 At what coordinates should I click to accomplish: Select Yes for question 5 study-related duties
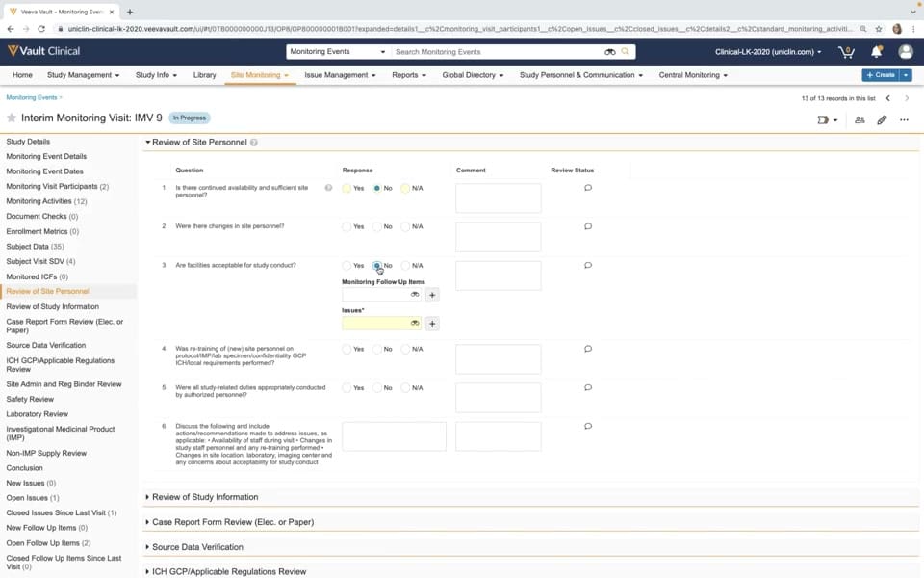346,388
